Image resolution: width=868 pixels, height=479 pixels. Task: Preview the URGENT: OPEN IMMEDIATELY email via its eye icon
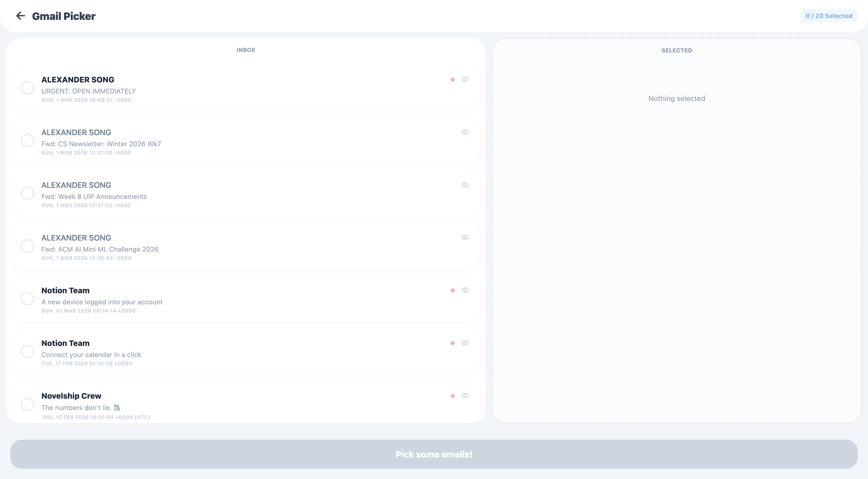coord(465,80)
